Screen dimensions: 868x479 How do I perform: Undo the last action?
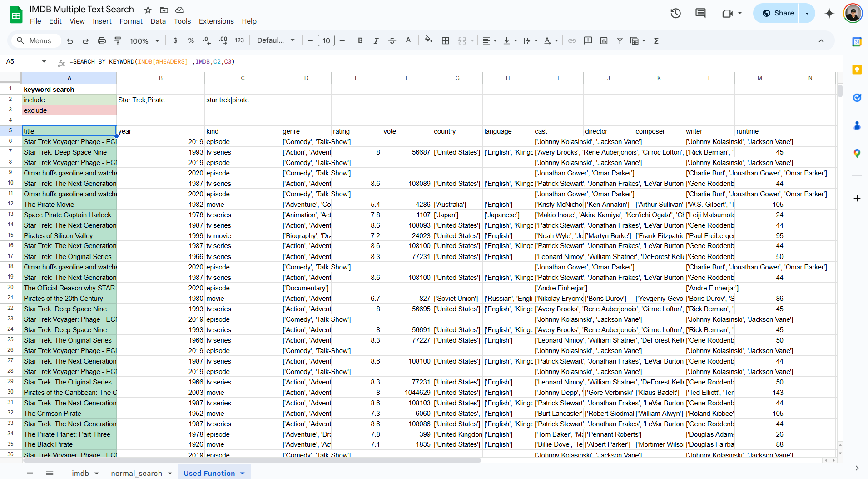69,41
